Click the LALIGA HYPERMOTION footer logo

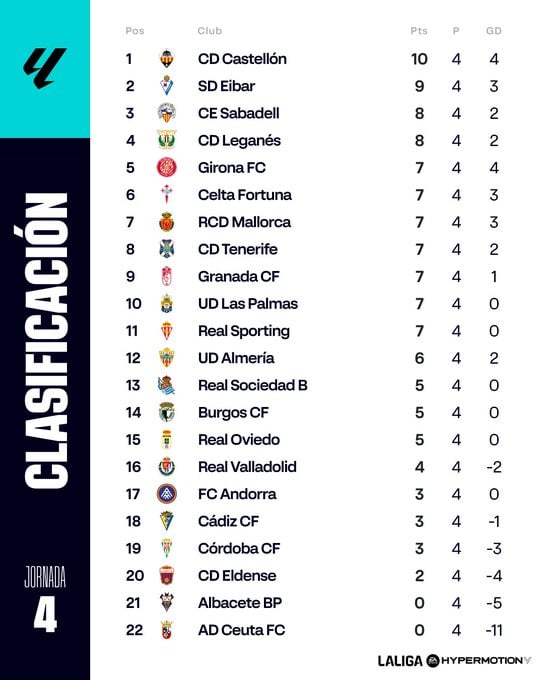coord(454,660)
